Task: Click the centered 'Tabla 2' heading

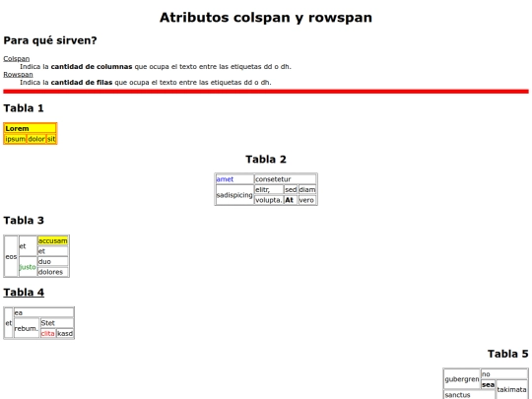Action: [266, 160]
